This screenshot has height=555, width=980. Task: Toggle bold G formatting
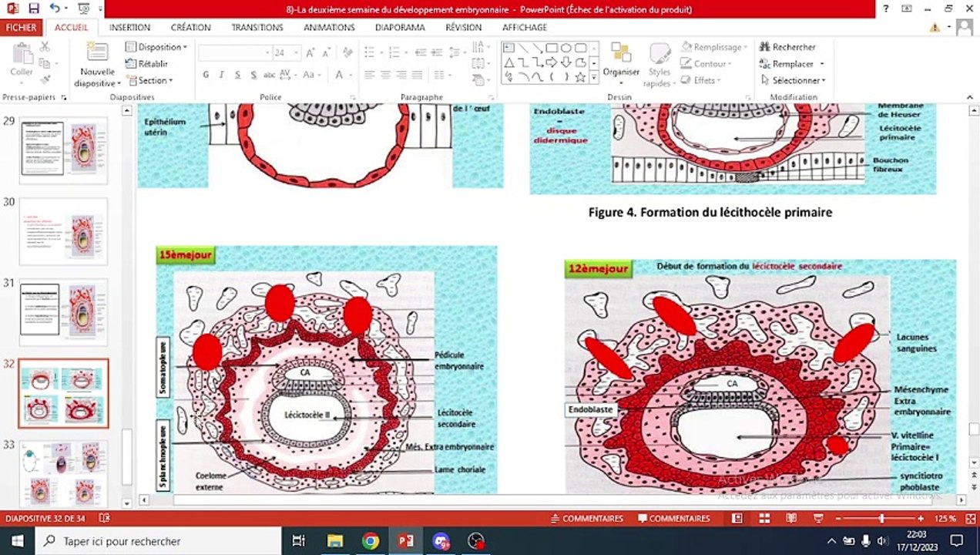pyautogui.click(x=206, y=75)
